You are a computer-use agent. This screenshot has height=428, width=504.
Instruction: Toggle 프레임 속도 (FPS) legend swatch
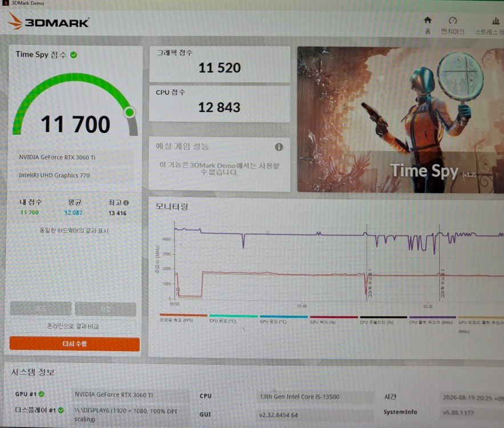point(183,315)
